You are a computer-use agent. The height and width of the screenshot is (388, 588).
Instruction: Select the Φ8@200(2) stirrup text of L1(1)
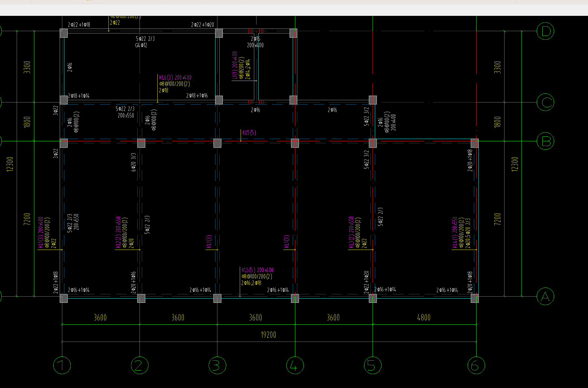(x=241, y=68)
